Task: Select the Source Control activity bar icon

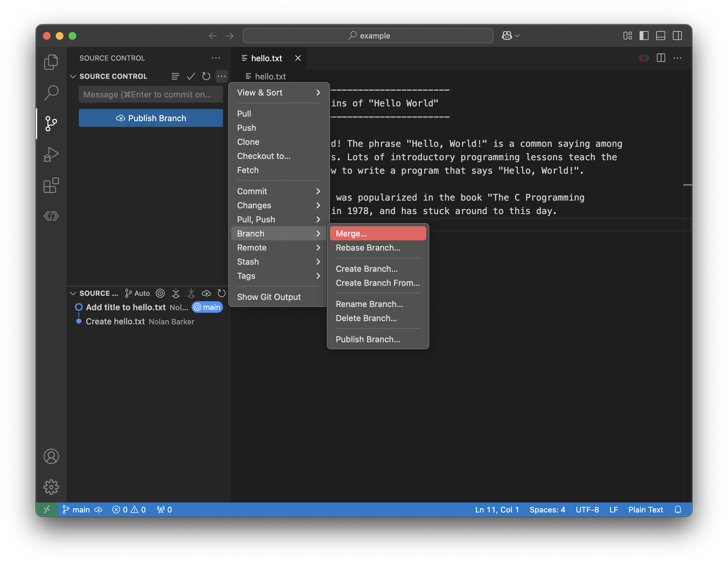Action: click(51, 124)
